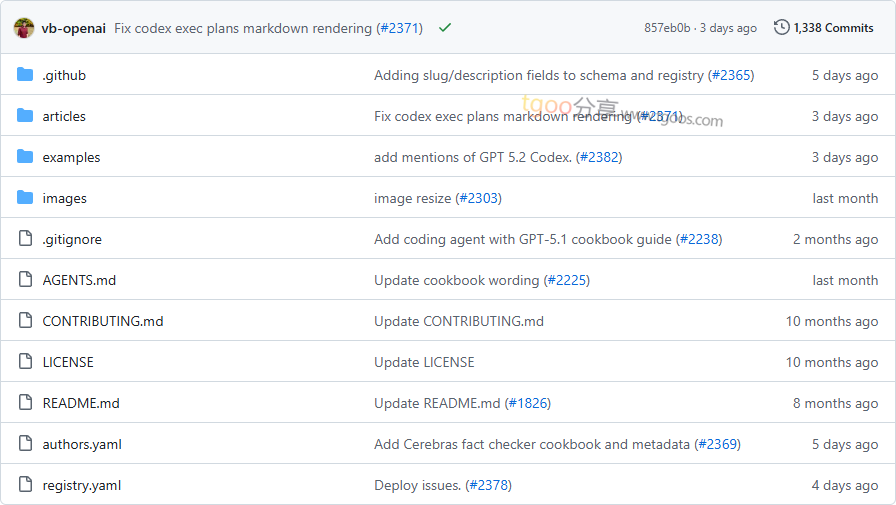View all 1,338 Commits
896x505 pixels.
pos(833,28)
